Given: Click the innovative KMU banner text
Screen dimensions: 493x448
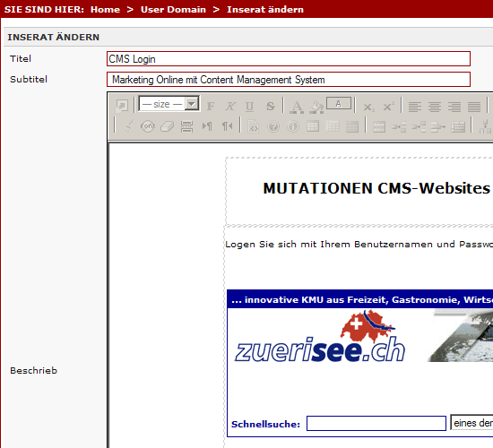Looking at the screenshot, I should (x=362, y=299).
